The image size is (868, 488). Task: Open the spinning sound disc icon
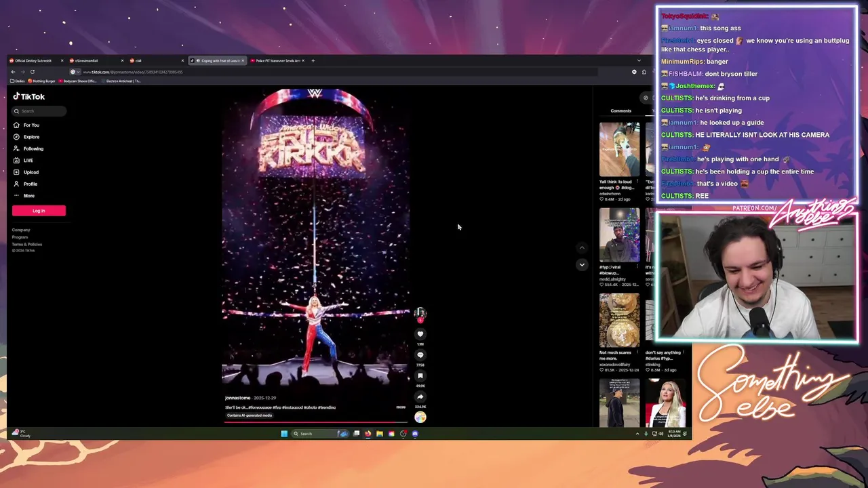tap(420, 418)
